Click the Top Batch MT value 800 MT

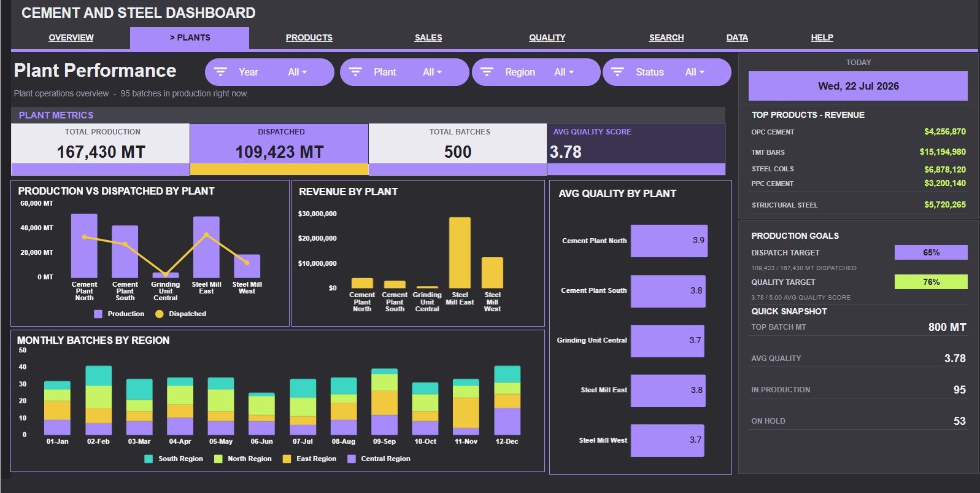pyautogui.click(x=947, y=327)
